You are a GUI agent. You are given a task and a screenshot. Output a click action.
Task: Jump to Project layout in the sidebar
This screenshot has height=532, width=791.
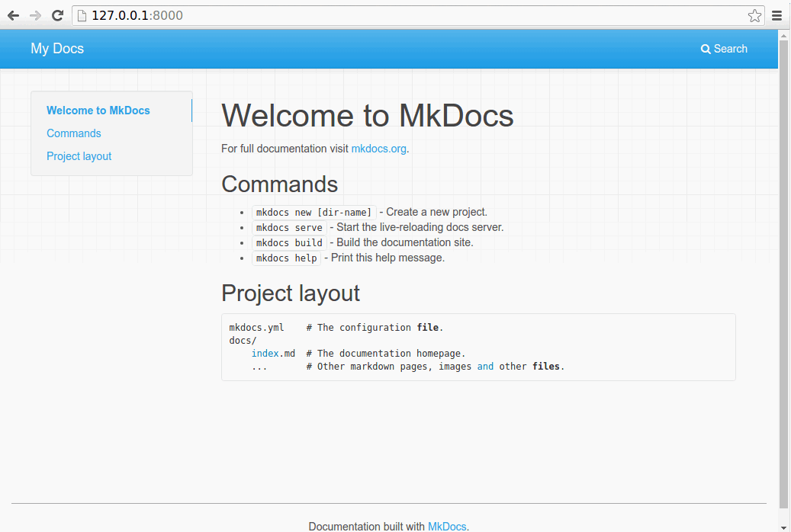(x=79, y=156)
